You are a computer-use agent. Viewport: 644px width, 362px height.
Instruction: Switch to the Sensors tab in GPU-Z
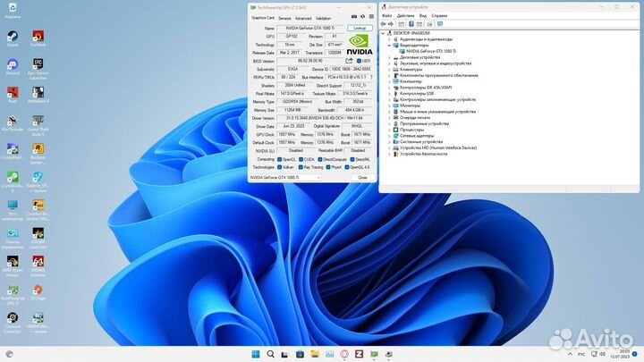[284, 18]
